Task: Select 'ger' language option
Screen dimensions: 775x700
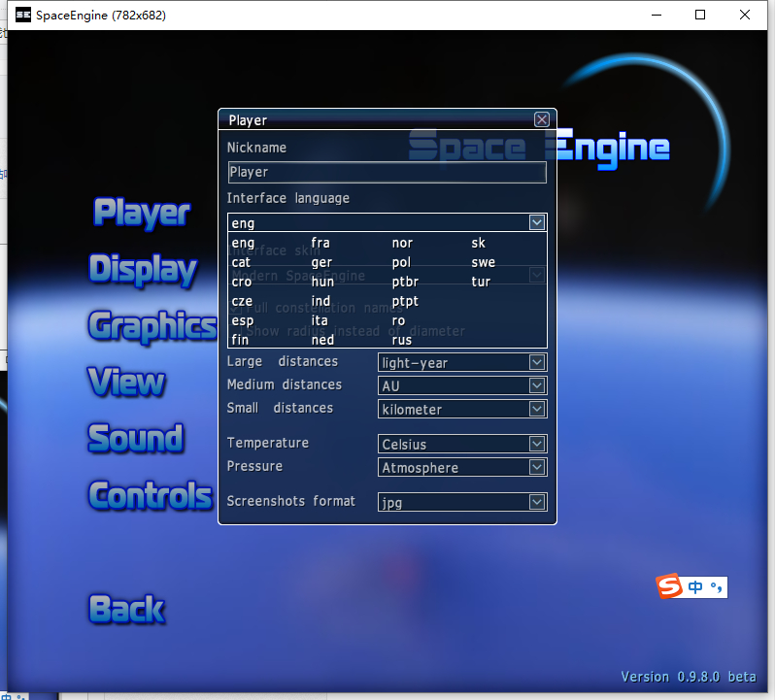Action: pos(321,262)
